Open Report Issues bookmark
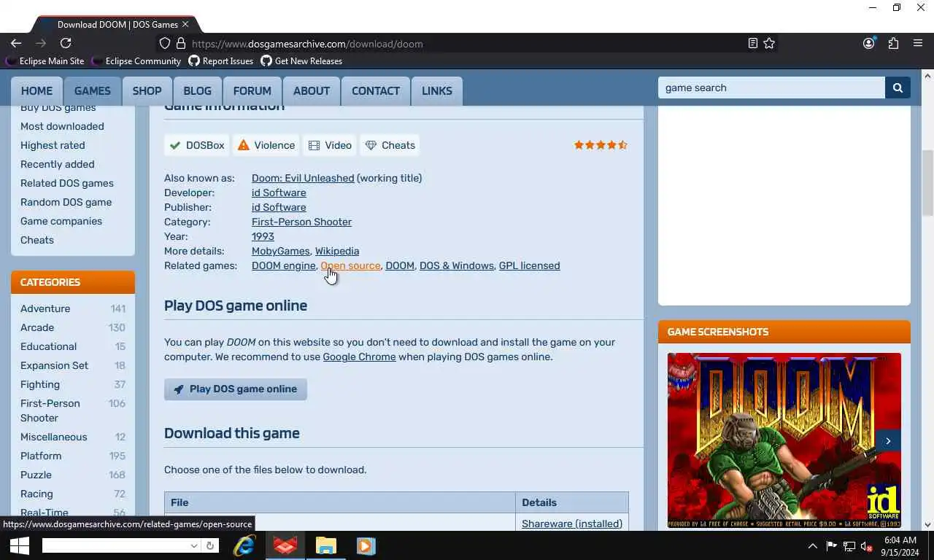 click(221, 61)
